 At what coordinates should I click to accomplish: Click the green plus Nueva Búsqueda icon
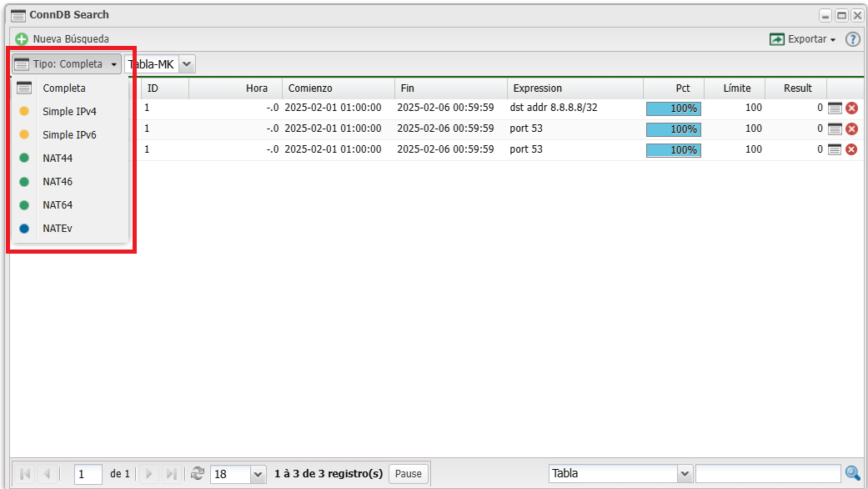22,39
